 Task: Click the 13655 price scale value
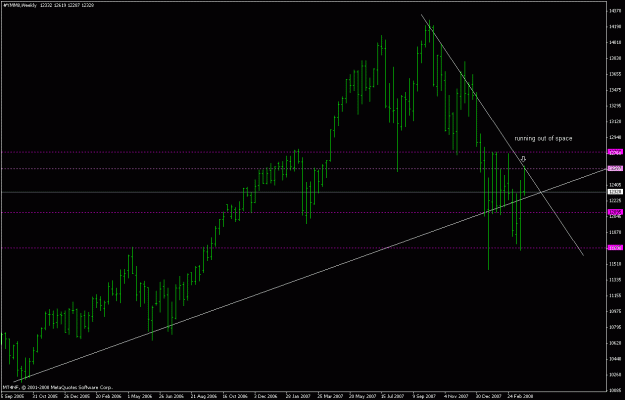614,74
